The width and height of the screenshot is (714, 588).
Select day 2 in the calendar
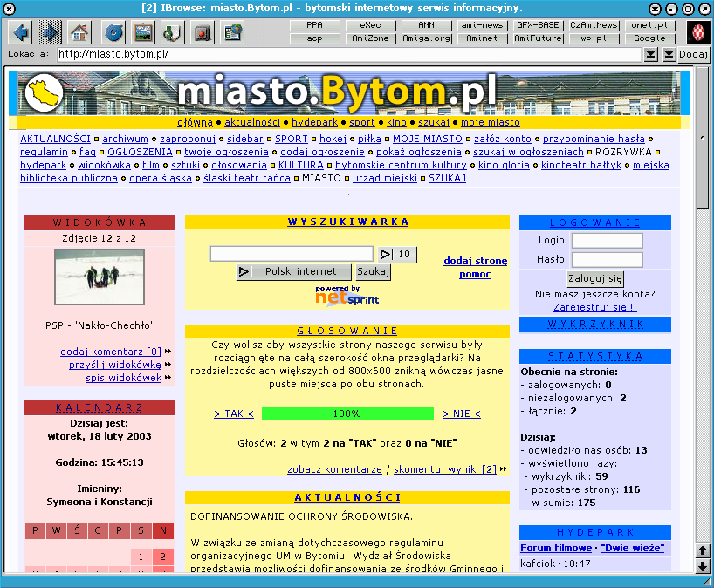[162, 557]
